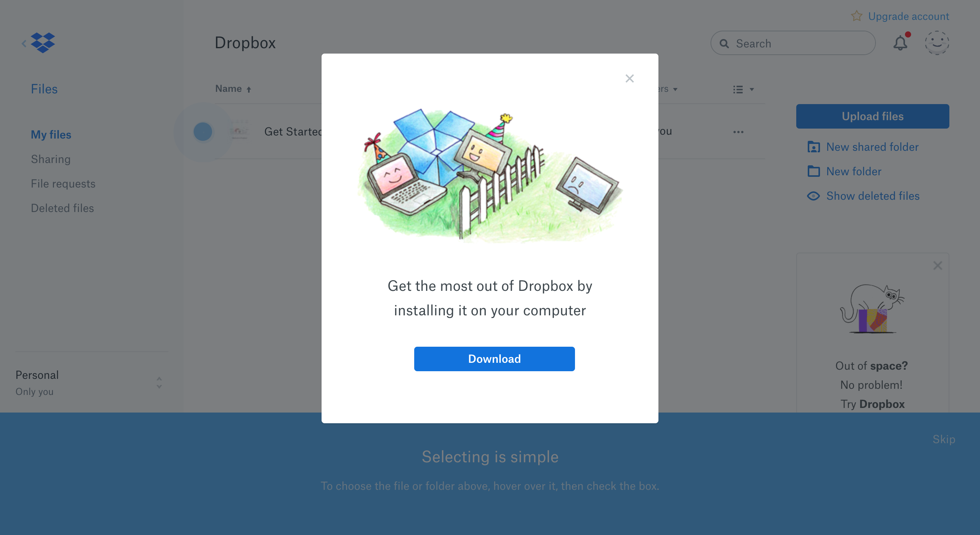Dismiss the Out of space promo card
Viewport: 980px width, 535px height.
coord(938,266)
